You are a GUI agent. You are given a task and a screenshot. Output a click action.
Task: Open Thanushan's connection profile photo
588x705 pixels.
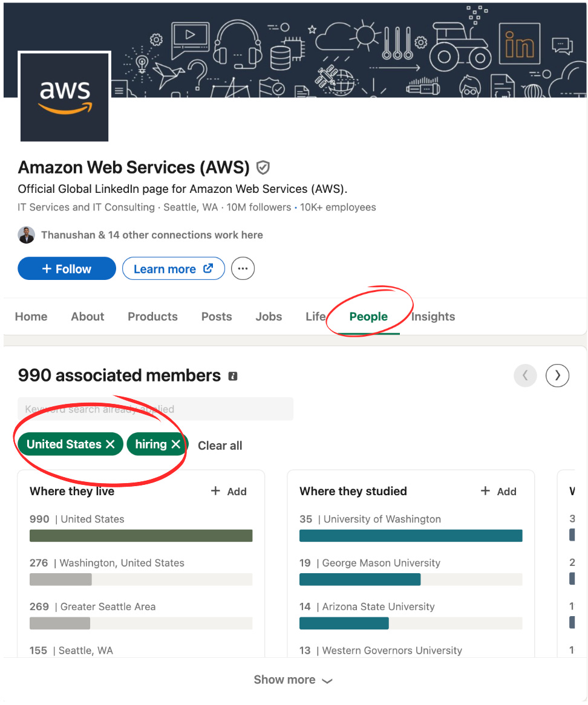[x=26, y=235]
